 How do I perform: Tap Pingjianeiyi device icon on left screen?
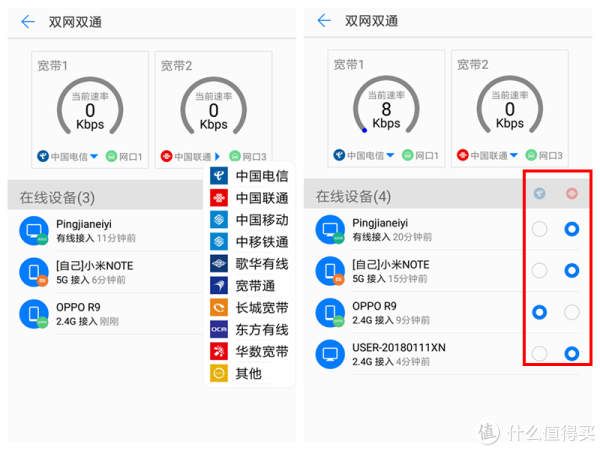coord(34,231)
